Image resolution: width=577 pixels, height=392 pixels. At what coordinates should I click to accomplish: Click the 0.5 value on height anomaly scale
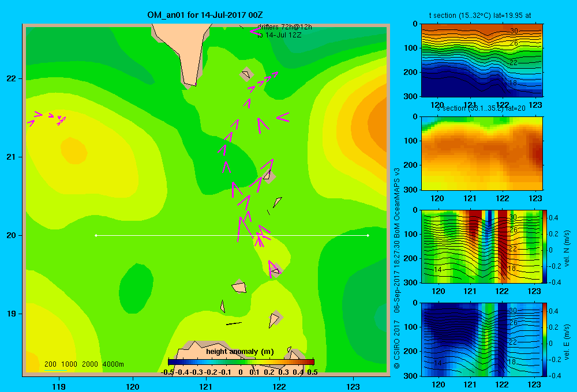point(312,372)
